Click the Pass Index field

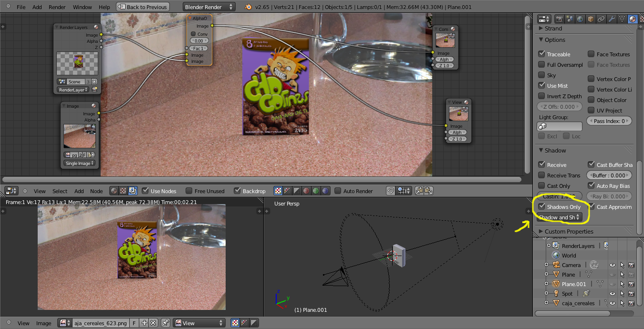point(609,121)
